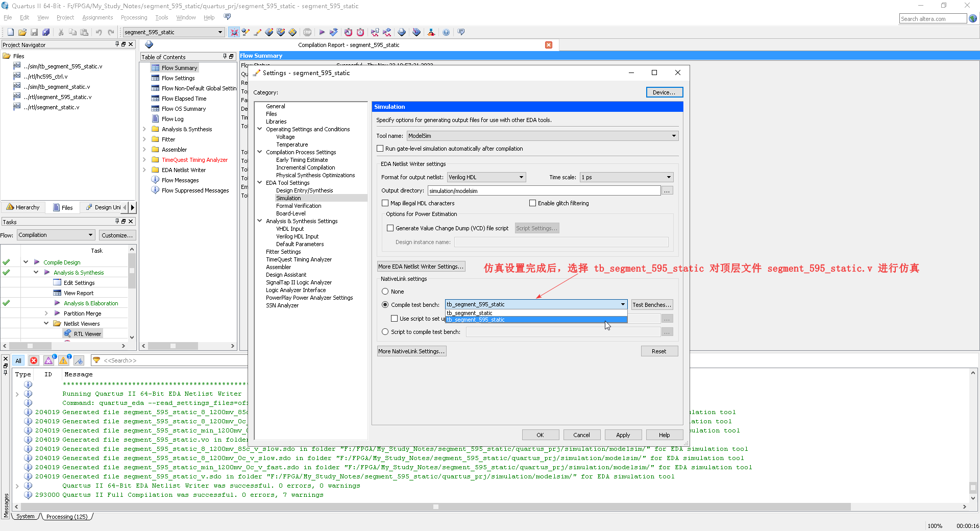Click the flag filter icon in Messages
This screenshot has height=531, width=980.
79,360
